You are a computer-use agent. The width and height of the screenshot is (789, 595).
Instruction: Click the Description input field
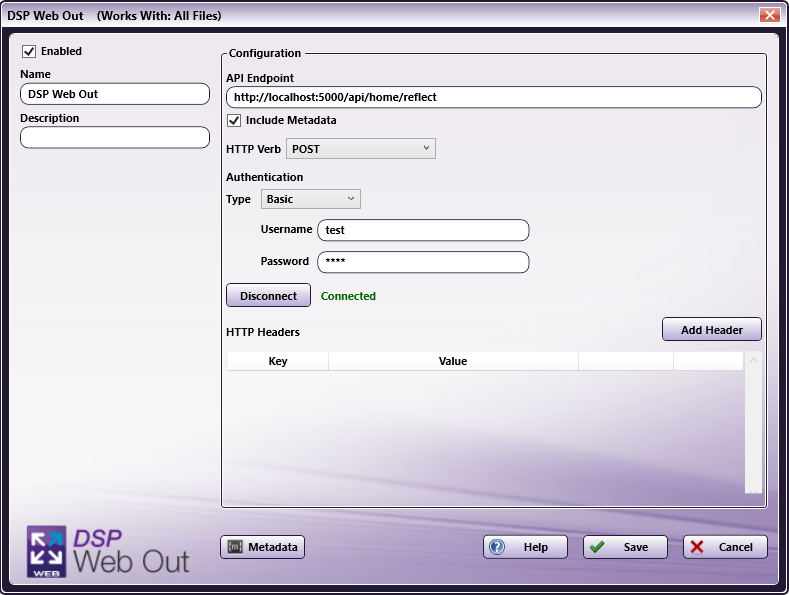tap(115, 137)
